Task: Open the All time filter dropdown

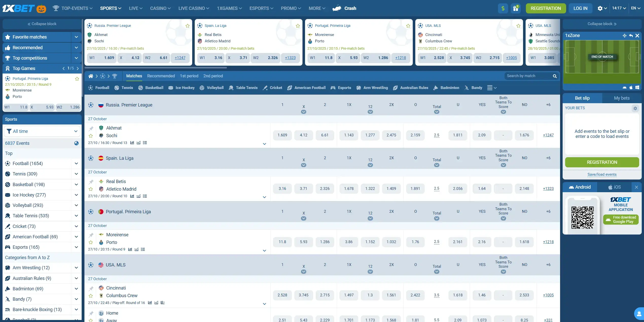Action: [42, 131]
